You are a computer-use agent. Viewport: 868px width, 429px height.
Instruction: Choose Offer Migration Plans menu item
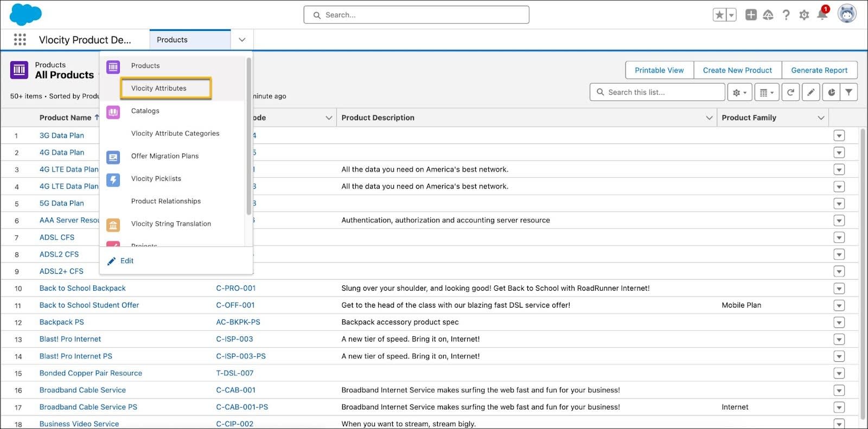(165, 156)
